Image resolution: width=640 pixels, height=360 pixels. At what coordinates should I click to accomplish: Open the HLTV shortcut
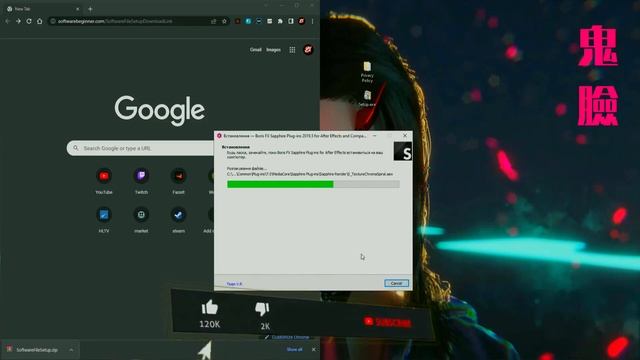pyautogui.click(x=104, y=220)
